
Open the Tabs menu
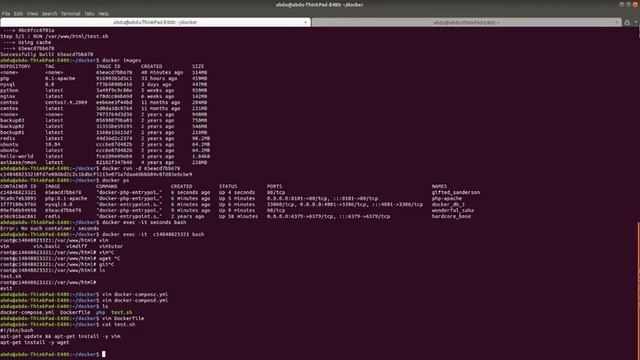89,13
